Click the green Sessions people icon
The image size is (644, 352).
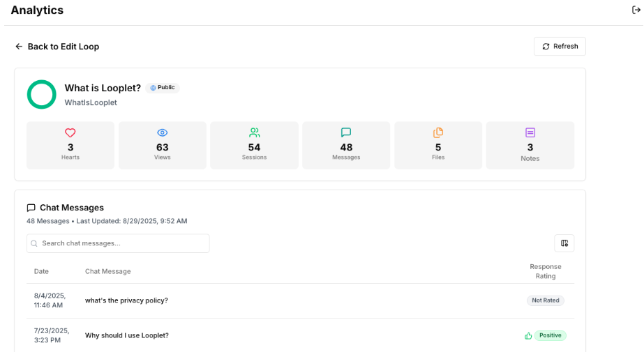click(254, 132)
